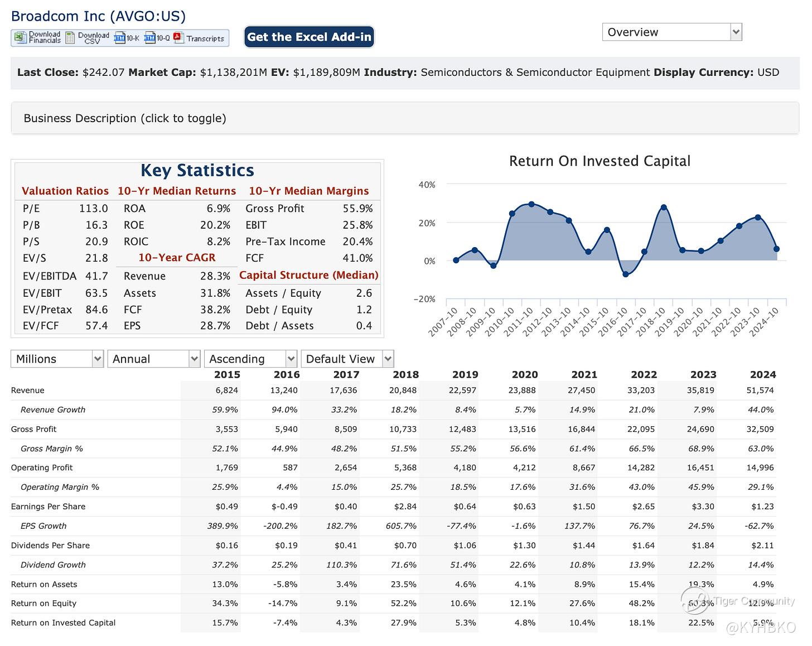
Task: Click the 2018-10 chart data point
Action: click(x=664, y=207)
